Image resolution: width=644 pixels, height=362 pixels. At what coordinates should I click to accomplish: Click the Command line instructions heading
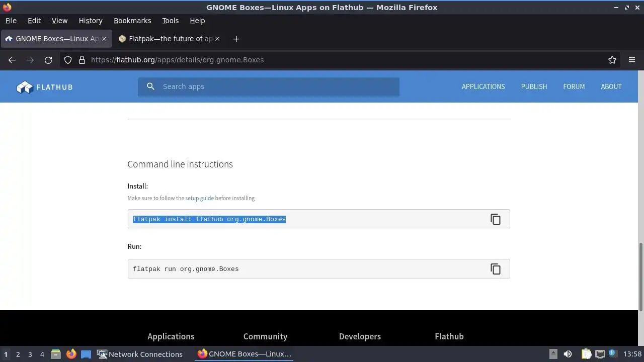point(180,164)
